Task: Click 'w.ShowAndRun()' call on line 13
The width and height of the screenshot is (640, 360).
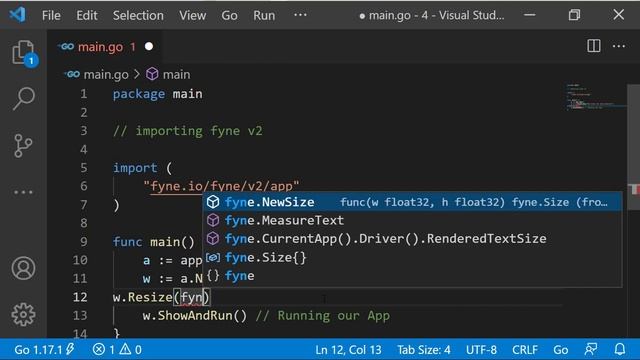Action: click(x=195, y=316)
